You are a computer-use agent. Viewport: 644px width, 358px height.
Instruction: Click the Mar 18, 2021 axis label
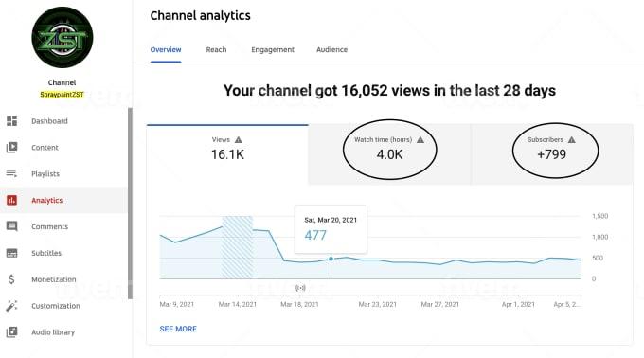[299, 304]
